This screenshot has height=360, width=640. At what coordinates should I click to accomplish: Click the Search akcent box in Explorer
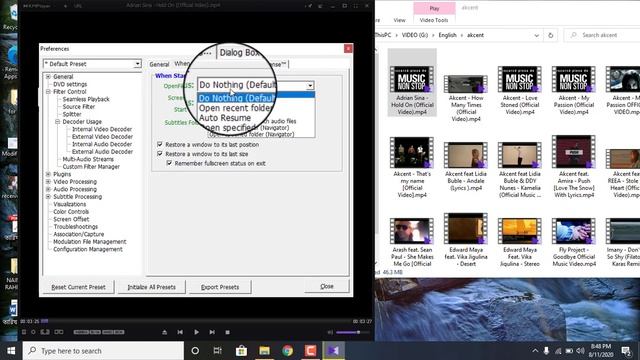(x=602, y=35)
